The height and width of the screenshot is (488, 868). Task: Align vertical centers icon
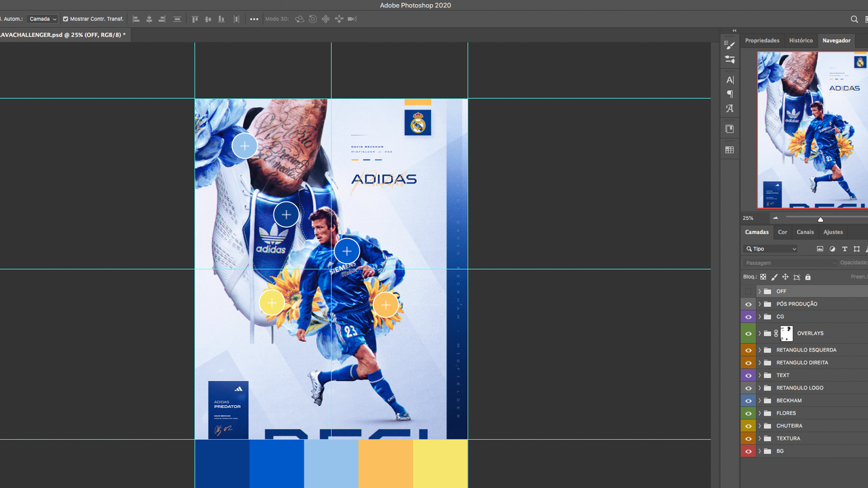point(208,19)
